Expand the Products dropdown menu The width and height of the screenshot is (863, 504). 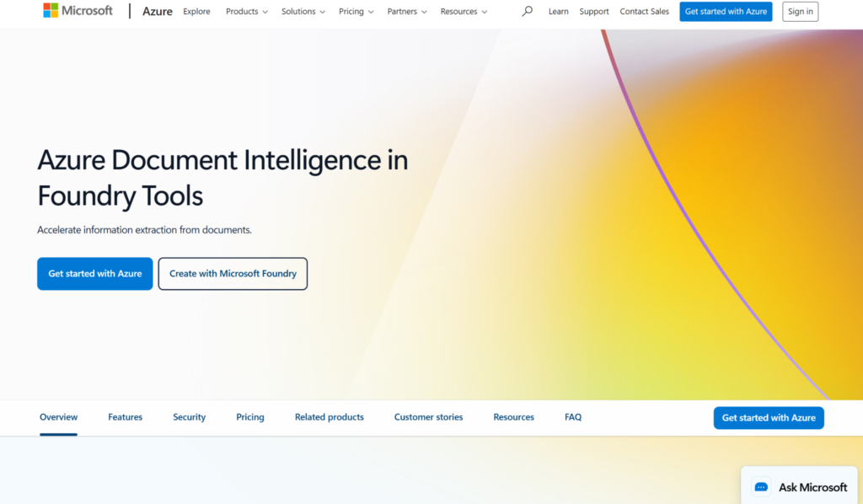(246, 12)
